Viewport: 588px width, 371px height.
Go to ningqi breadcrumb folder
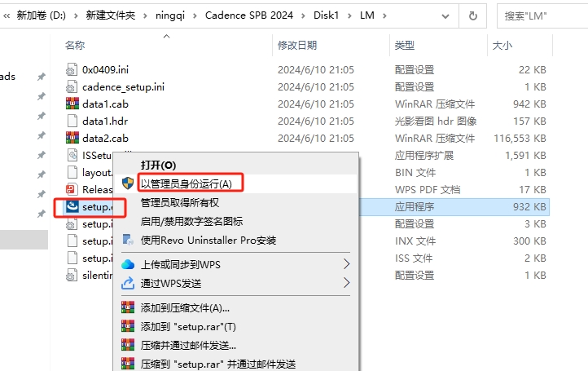point(170,15)
